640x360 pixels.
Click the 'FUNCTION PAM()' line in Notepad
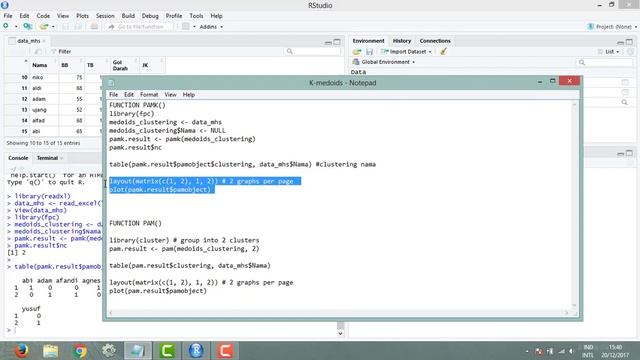[136, 224]
